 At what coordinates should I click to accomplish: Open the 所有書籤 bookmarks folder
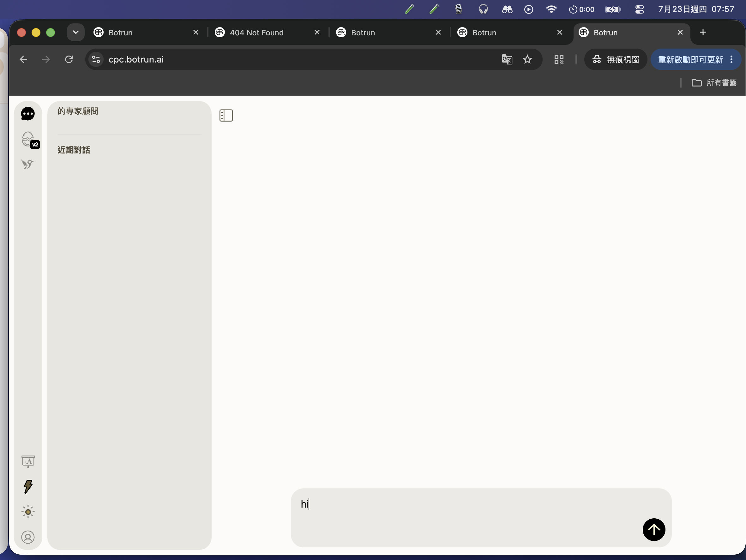714,83
